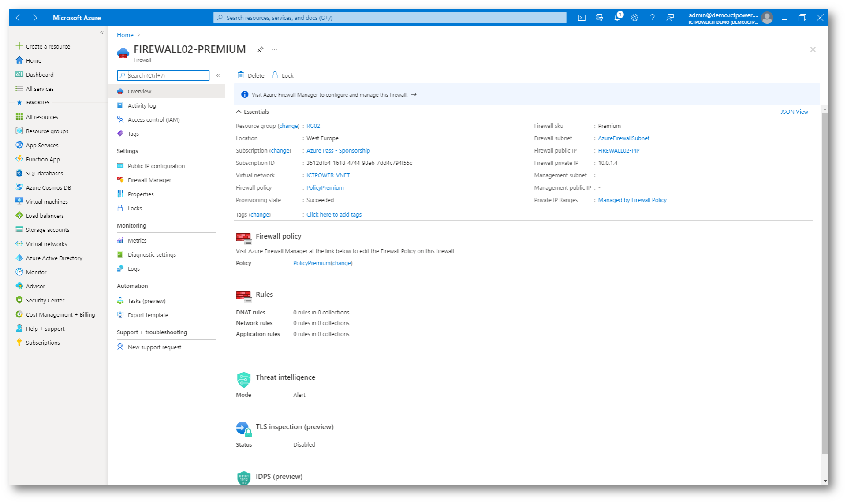Open the ellipsis more options beside the title
This screenshot has width=847, height=504.
[274, 49]
